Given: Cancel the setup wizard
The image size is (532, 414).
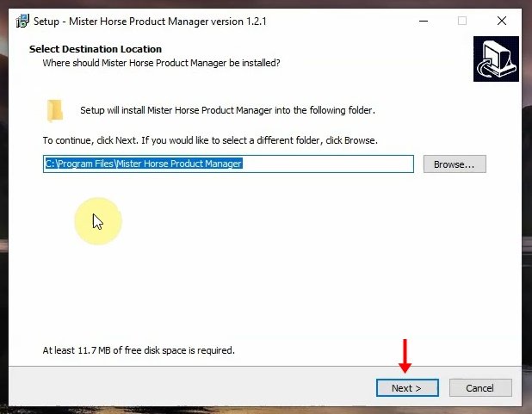Looking at the screenshot, I should (480, 388).
